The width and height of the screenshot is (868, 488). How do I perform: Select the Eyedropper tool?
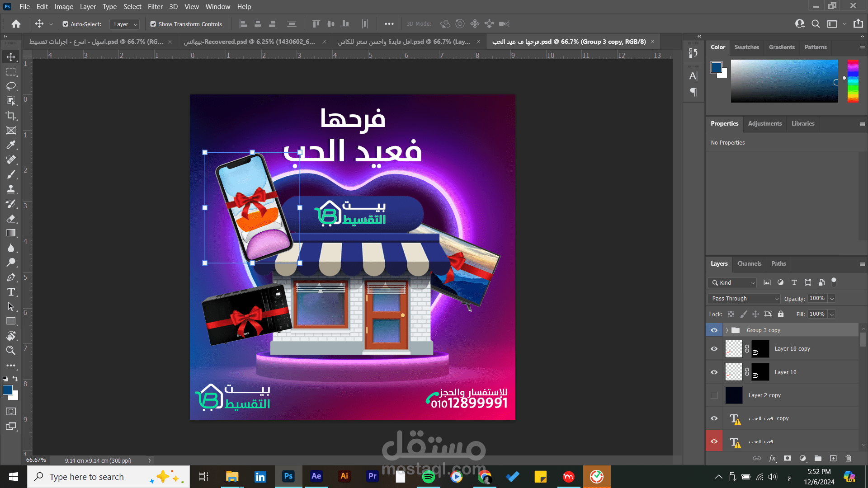pyautogui.click(x=11, y=145)
